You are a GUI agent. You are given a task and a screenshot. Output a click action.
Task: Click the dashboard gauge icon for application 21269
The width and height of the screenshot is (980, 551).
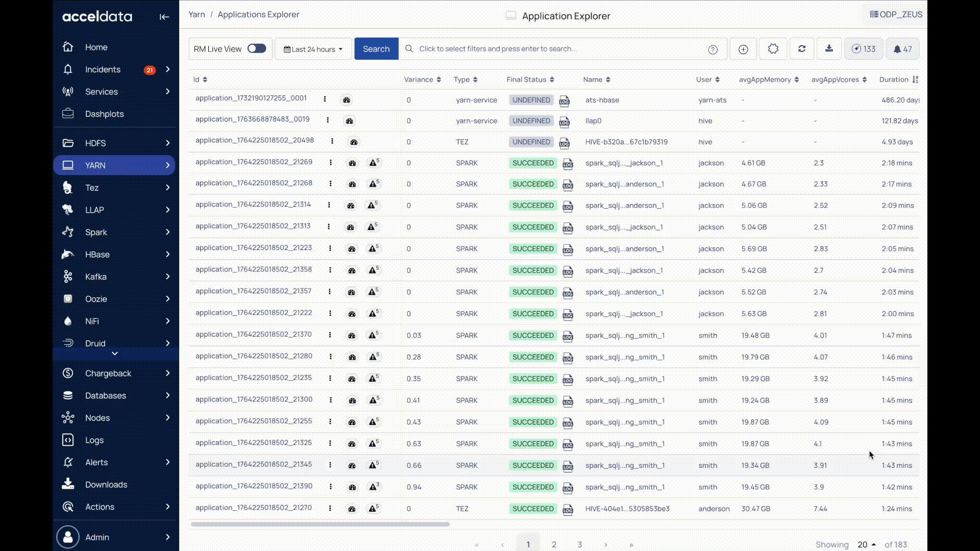coord(352,163)
